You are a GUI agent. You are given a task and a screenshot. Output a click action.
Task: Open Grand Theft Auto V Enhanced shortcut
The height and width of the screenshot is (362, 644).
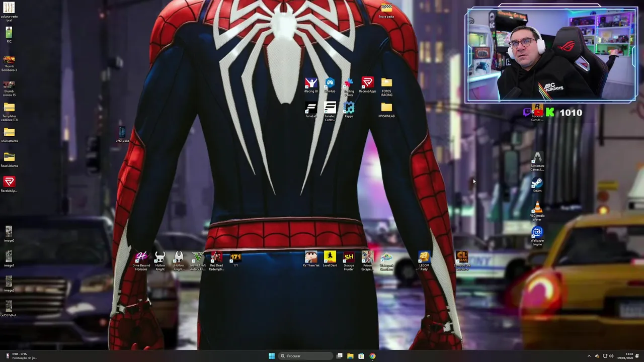coord(198,261)
